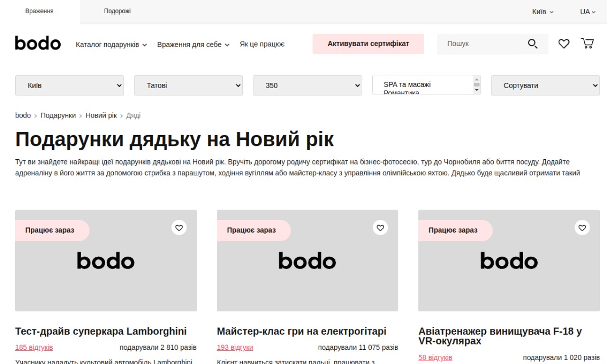Image resolution: width=607 pixels, height=364 pixels.
Task: Click the search magnifier icon
Action: tap(533, 44)
